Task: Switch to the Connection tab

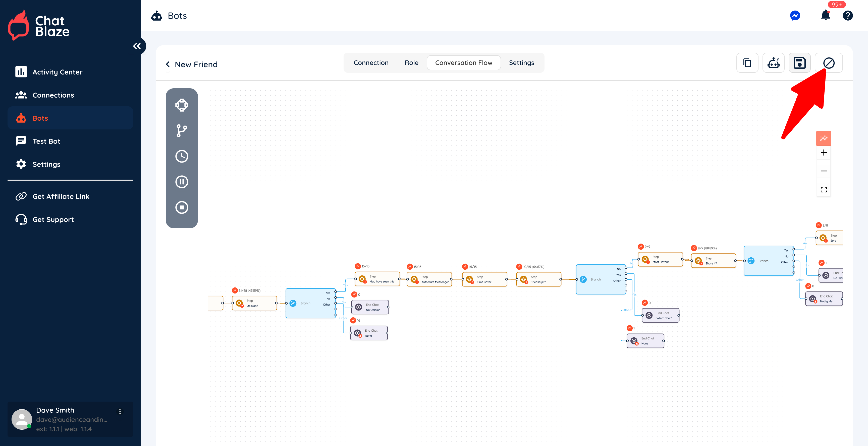Action: coord(371,63)
